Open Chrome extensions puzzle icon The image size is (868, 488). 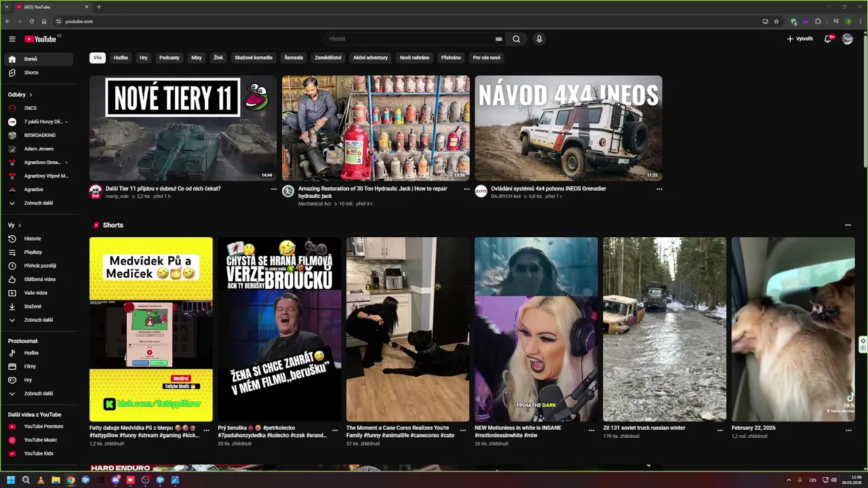pos(818,21)
